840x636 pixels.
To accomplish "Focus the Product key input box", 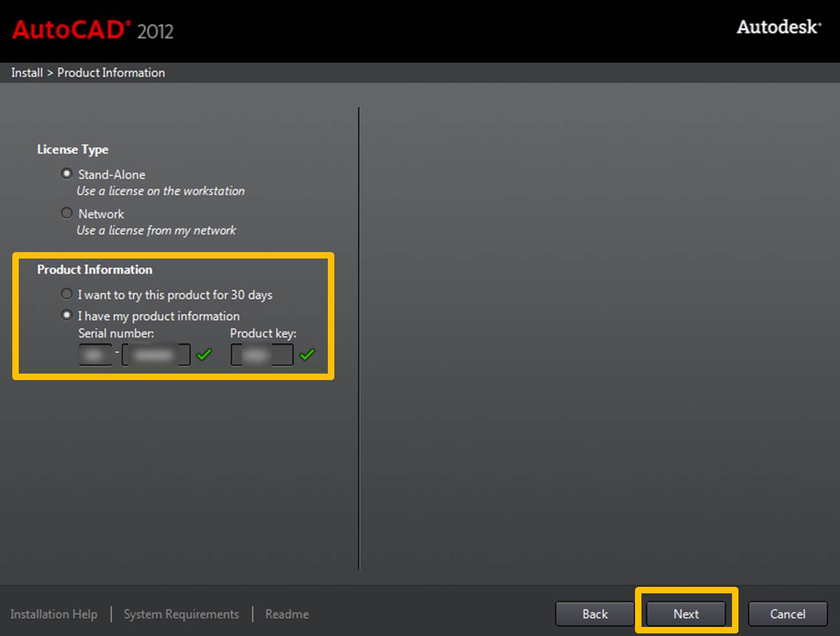I will pos(262,355).
